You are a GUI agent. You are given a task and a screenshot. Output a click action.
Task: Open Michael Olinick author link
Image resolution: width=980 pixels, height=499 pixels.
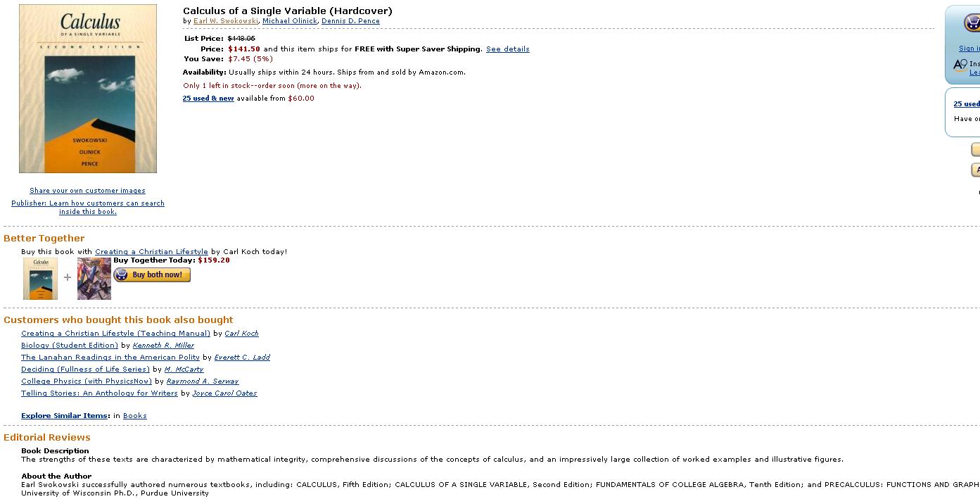coord(290,21)
